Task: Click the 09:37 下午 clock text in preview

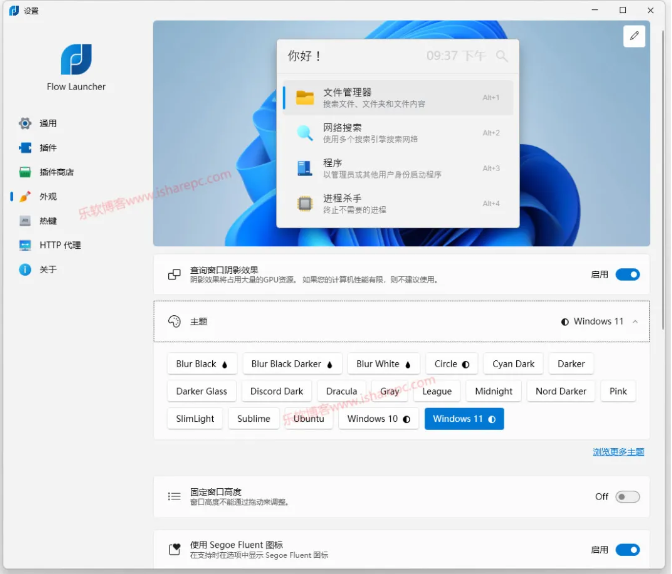Action: coord(456,56)
